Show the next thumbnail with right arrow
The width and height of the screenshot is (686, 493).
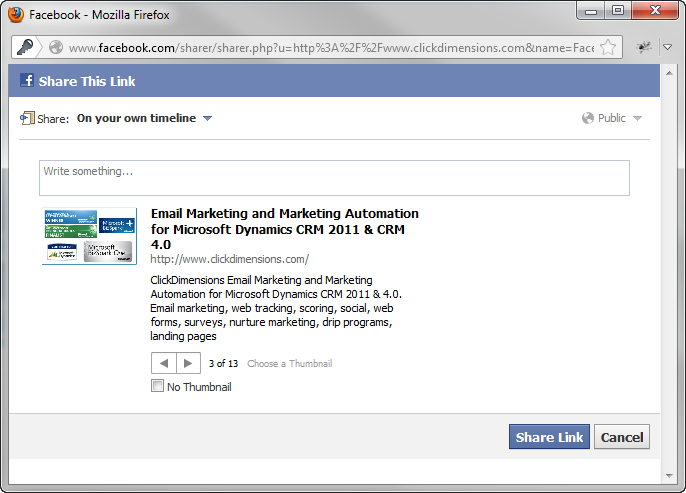tap(189, 363)
